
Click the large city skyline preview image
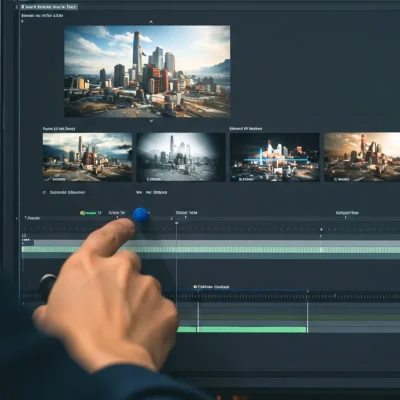[x=147, y=71]
